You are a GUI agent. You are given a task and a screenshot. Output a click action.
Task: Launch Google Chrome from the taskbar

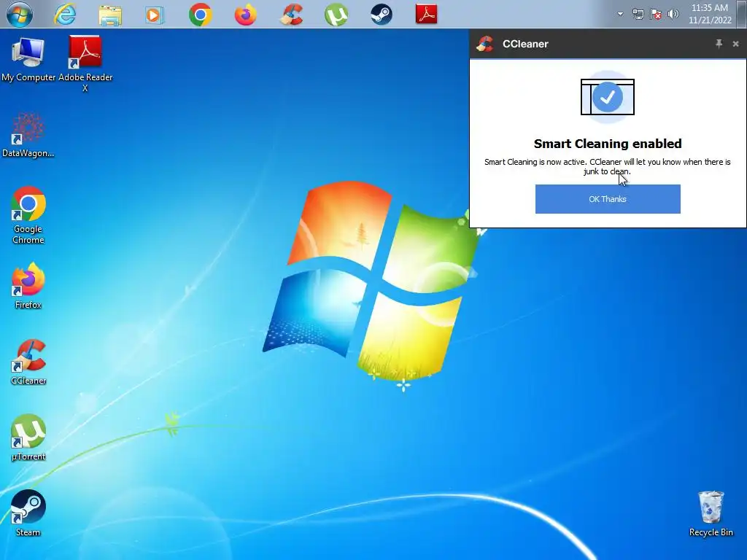coord(200,15)
